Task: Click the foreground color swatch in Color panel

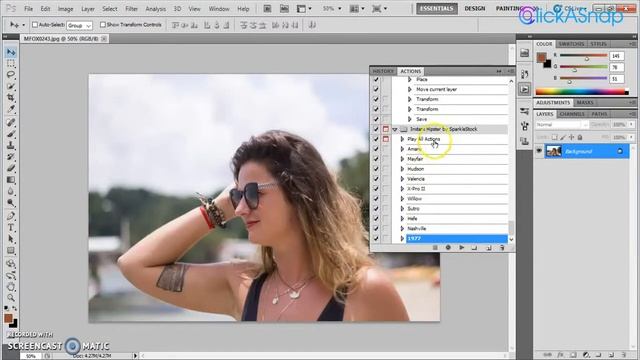Action: coord(542,57)
